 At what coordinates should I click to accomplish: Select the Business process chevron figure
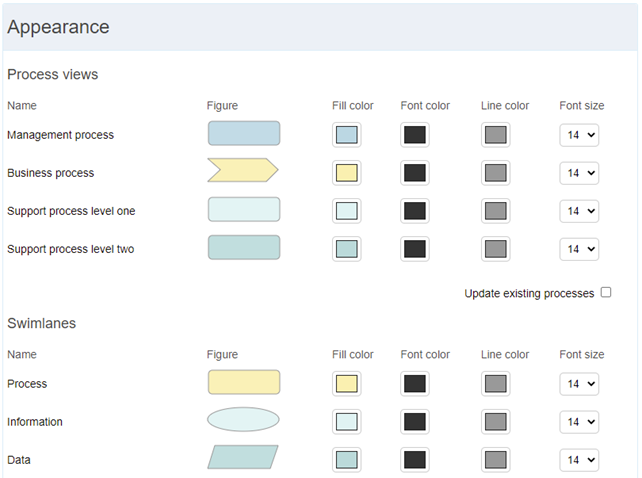(243, 170)
